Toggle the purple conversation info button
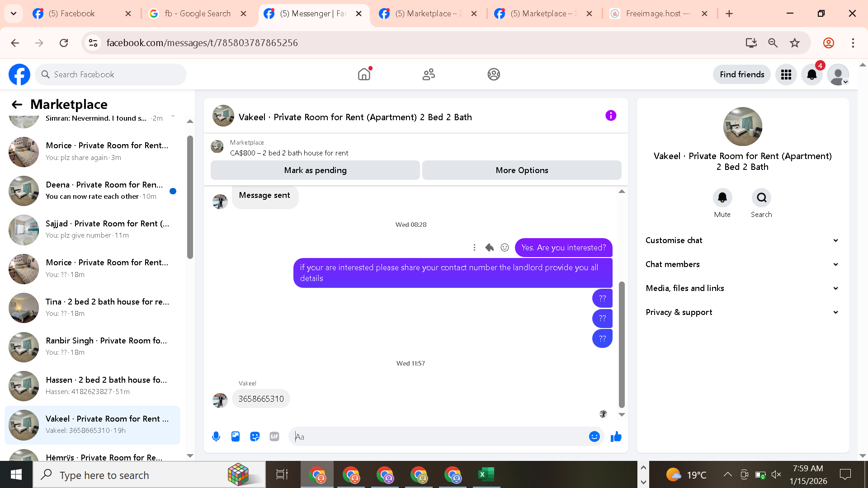Screen dimensions: 868x488 coord(610,116)
